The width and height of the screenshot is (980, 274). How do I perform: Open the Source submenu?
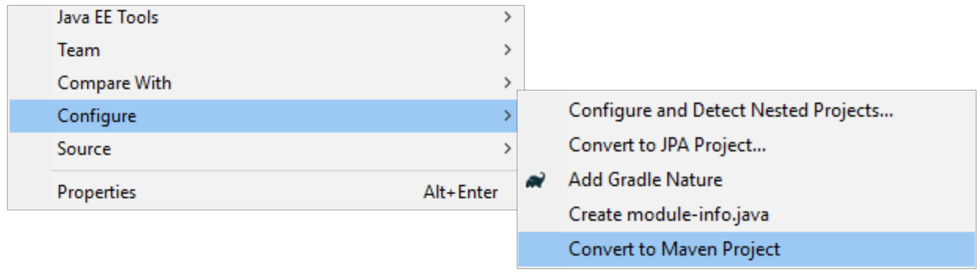point(84,149)
